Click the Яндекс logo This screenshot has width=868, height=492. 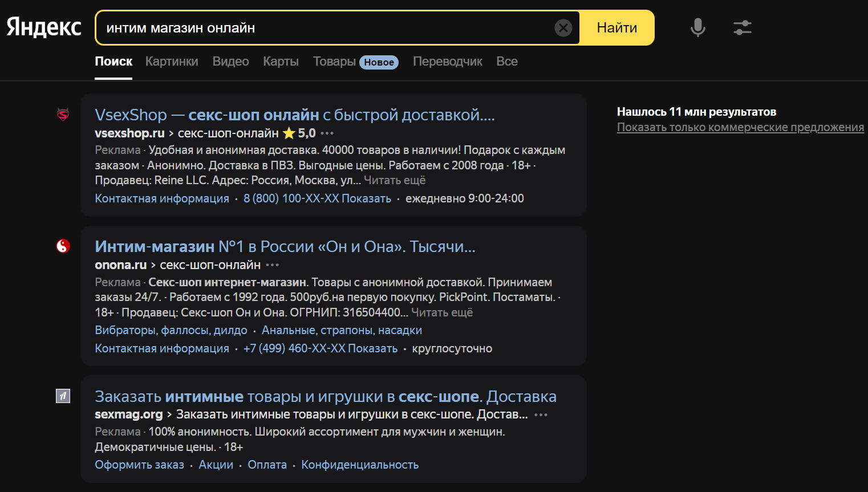click(x=44, y=27)
